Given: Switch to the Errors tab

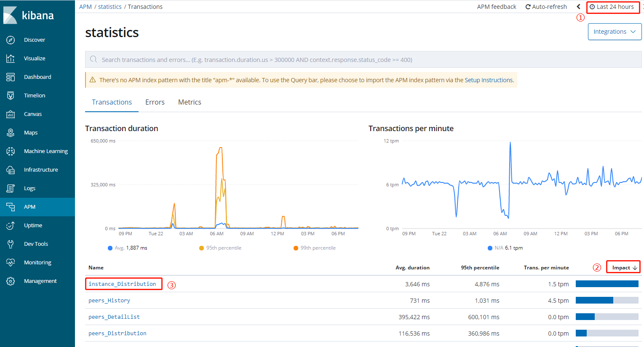Looking at the screenshot, I should (x=155, y=102).
